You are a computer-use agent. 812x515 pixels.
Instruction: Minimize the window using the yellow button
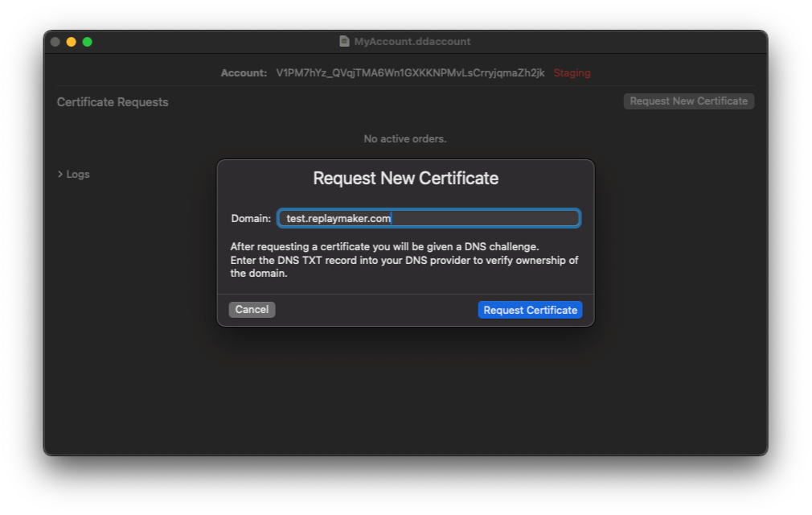tap(72, 42)
